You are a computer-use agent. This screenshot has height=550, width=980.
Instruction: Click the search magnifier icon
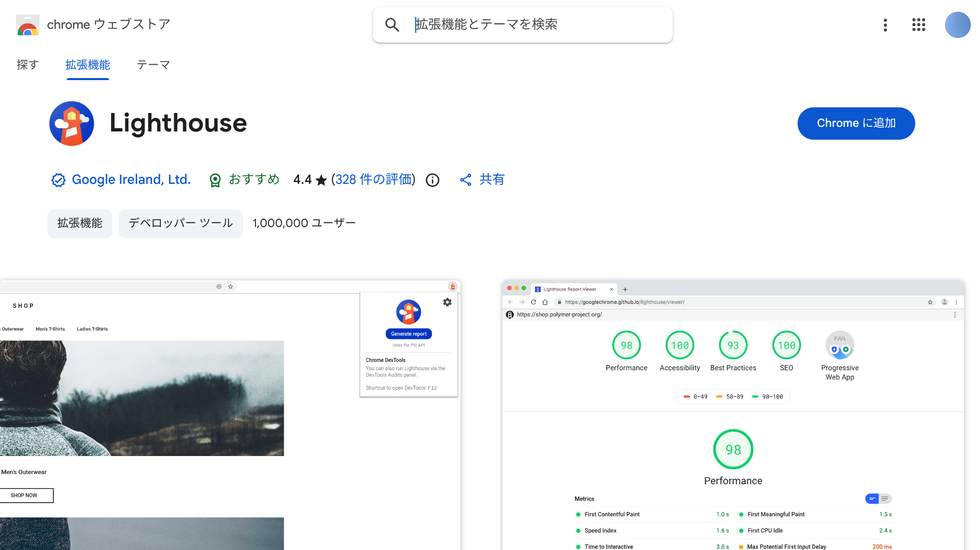click(392, 25)
